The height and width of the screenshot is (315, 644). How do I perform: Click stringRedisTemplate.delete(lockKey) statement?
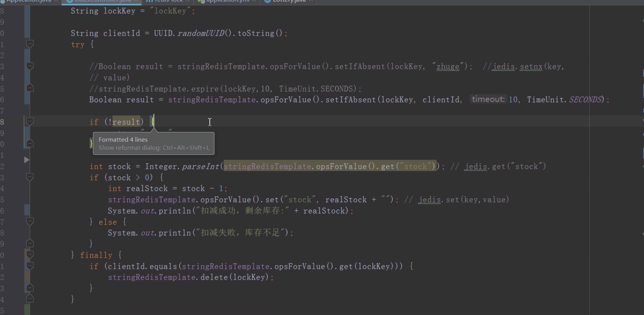[x=191, y=277]
